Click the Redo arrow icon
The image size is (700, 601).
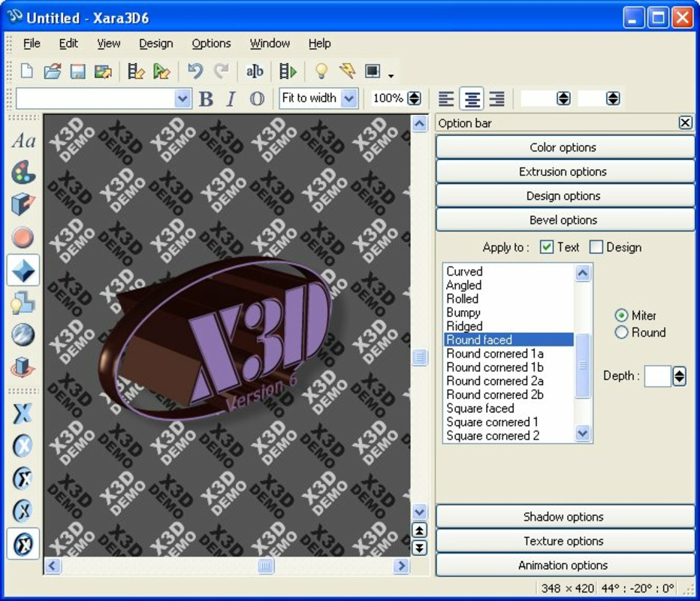click(x=221, y=71)
